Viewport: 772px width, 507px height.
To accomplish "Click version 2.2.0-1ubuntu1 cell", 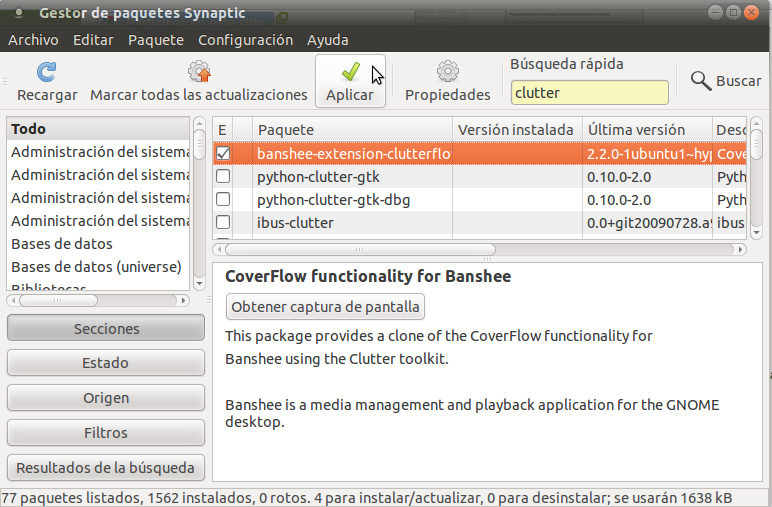I will [x=649, y=154].
